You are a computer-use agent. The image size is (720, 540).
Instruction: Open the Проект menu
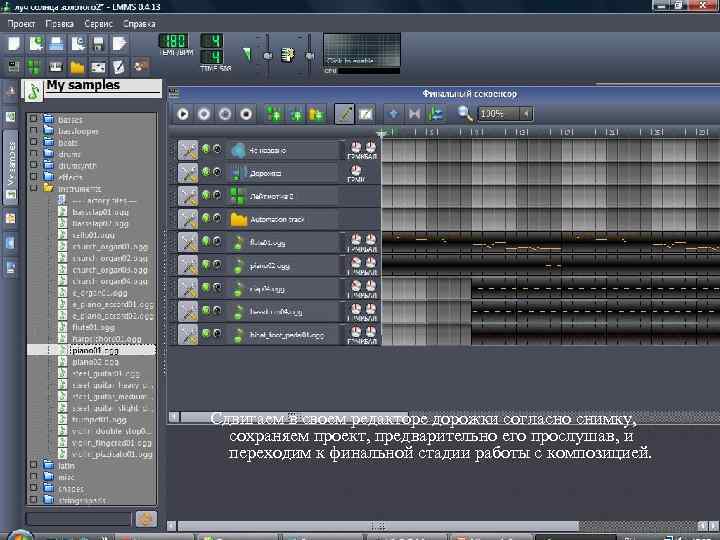click(x=21, y=24)
